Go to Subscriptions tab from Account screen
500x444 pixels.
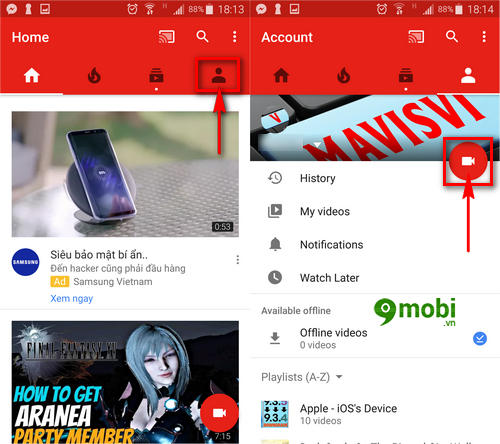pos(406,76)
